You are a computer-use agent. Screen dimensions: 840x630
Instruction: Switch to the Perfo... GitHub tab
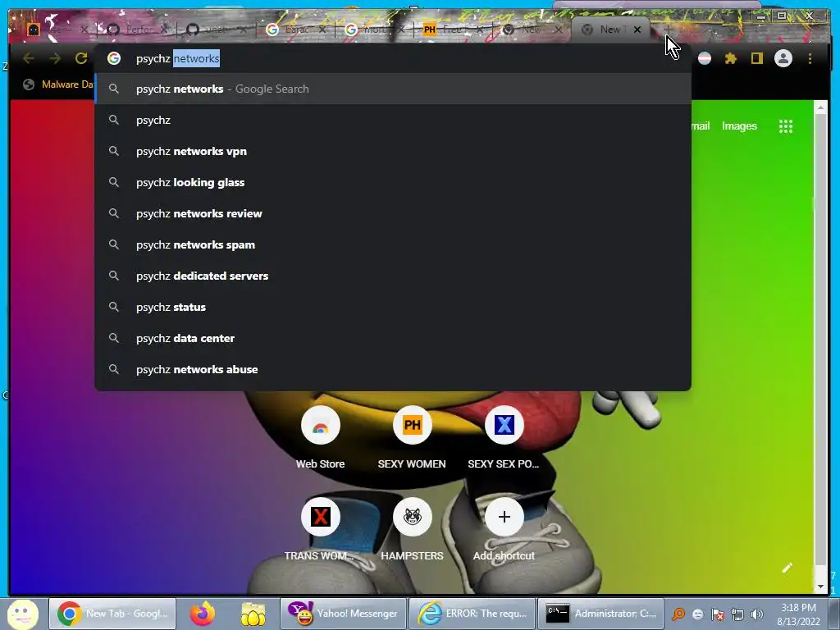tap(137, 30)
